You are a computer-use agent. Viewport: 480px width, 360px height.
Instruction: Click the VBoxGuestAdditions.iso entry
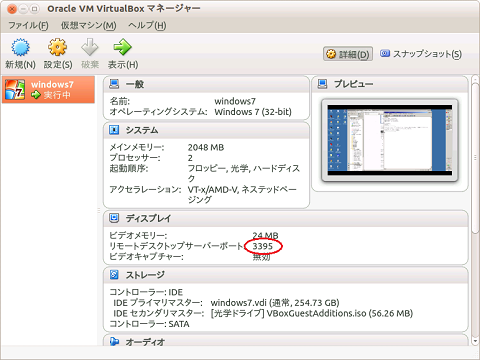click(x=312, y=313)
